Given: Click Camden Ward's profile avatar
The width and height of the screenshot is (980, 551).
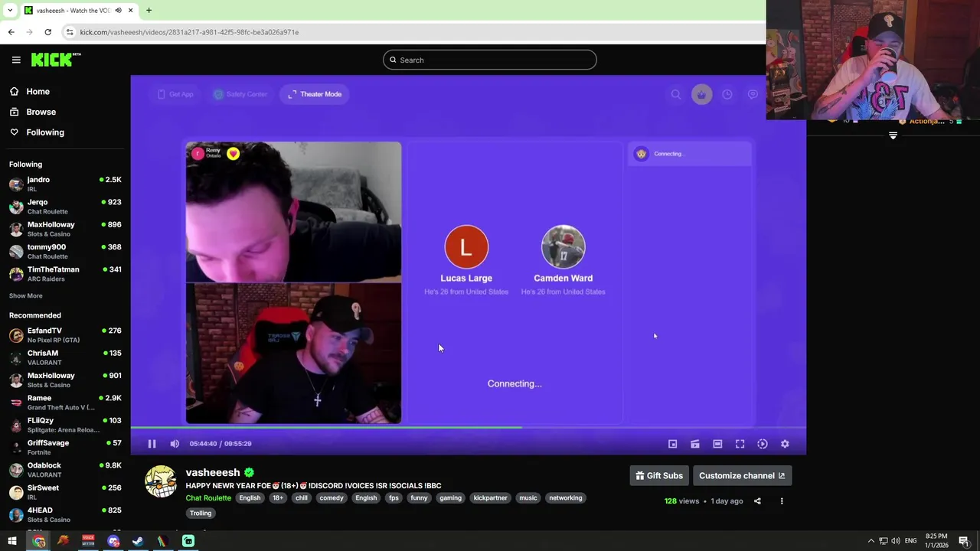Looking at the screenshot, I should click(563, 247).
